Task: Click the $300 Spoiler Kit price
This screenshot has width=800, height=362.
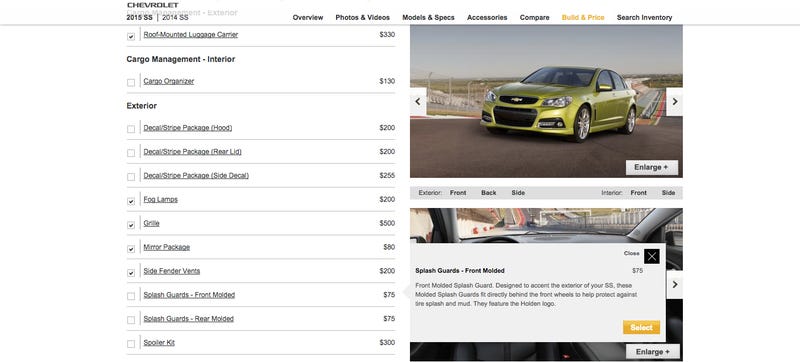Action: pos(387,343)
